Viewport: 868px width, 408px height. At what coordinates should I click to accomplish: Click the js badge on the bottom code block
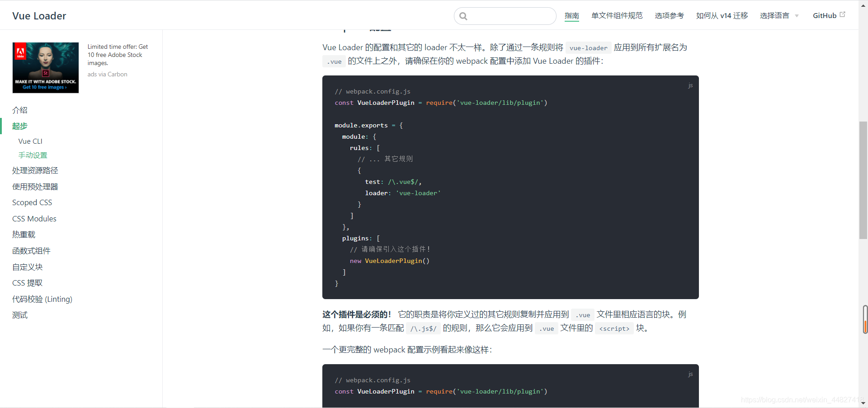(x=690, y=374)
